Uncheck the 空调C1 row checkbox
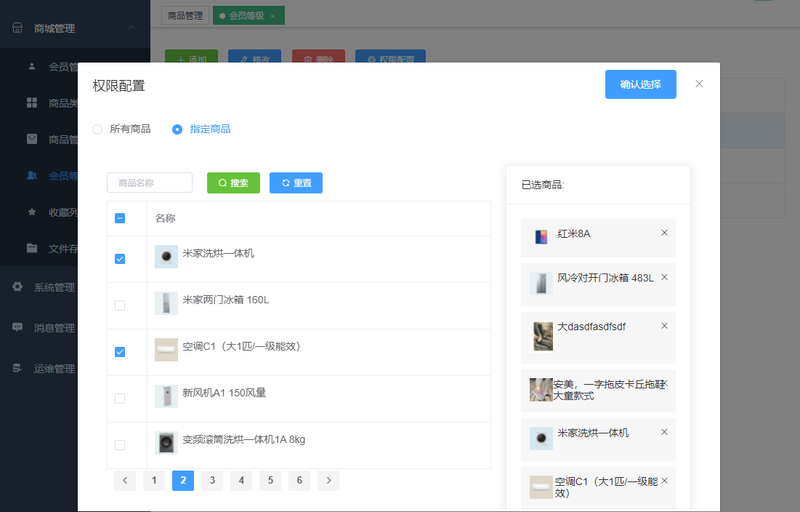The width and height of the screenshot is (800, 512). click(x=120, y=352)
